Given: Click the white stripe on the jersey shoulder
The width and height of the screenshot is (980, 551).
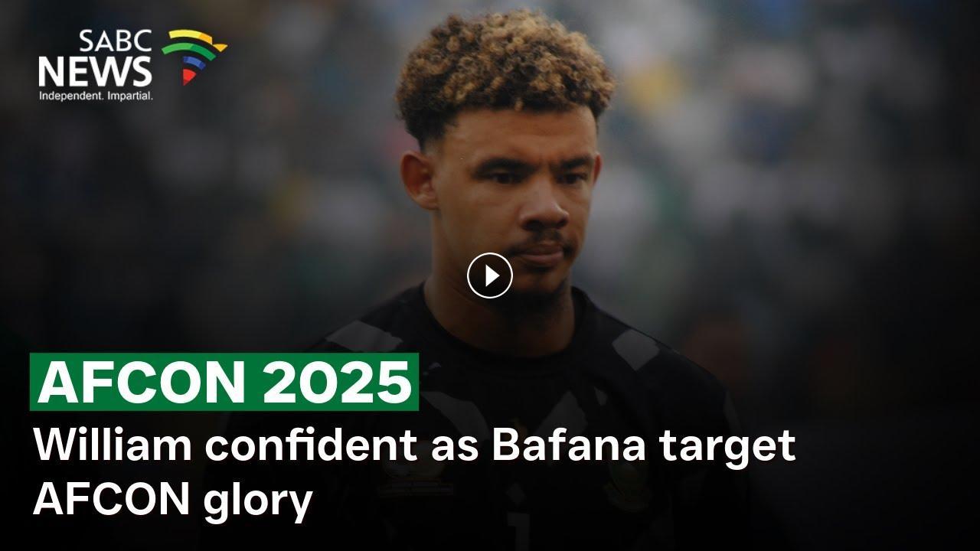Looking at the screenshot, I should tap(364, 337).
